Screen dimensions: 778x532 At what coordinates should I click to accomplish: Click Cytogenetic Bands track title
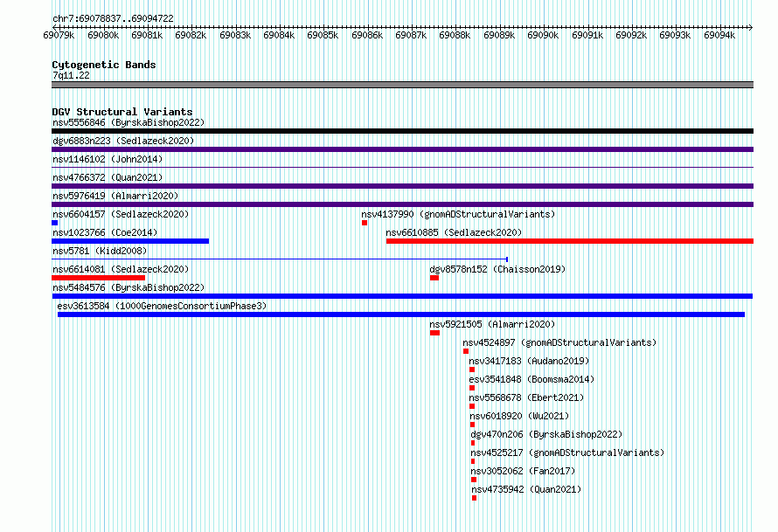(104, 65)
